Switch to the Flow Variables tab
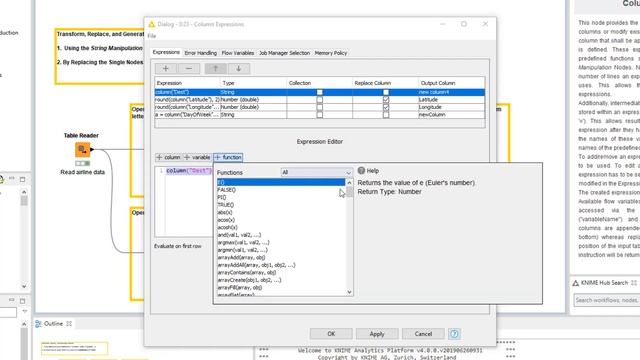Image resolution: width=640 pixels, height=360 pixels. pyautogui.click(x=238, y=53)
